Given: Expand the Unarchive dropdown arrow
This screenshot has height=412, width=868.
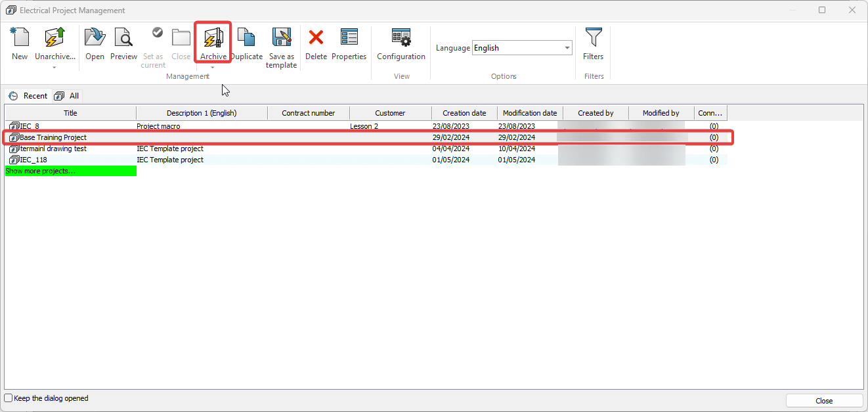Looking at the screenshot, I should coord(54,66).
